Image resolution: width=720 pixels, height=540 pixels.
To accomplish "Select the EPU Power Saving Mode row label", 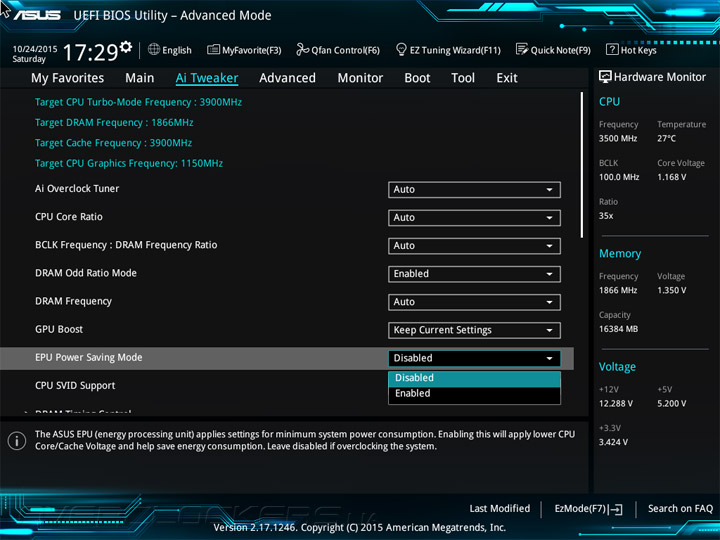I will (89, 357).
